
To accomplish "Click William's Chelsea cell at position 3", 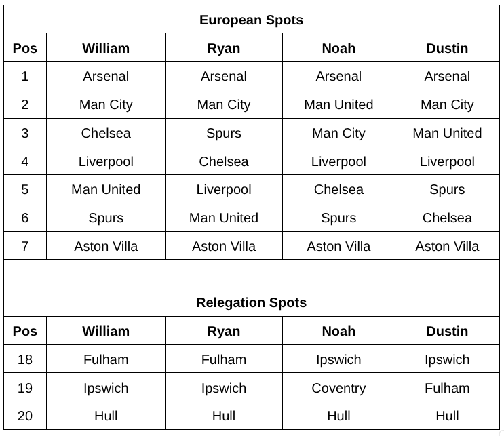I will (x=106, y=132).
